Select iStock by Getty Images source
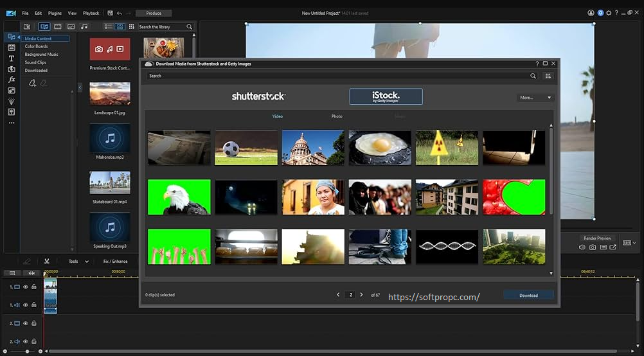The height and width of the screenshot is (356, 644). (386, 97)
